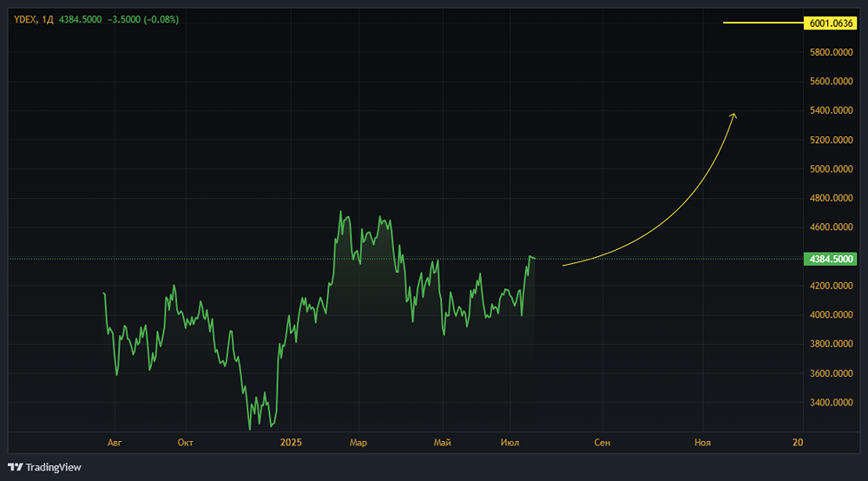Click the 4384.5000 price in chart header
This screenshot has height=481, width=868.
point(80,19)
